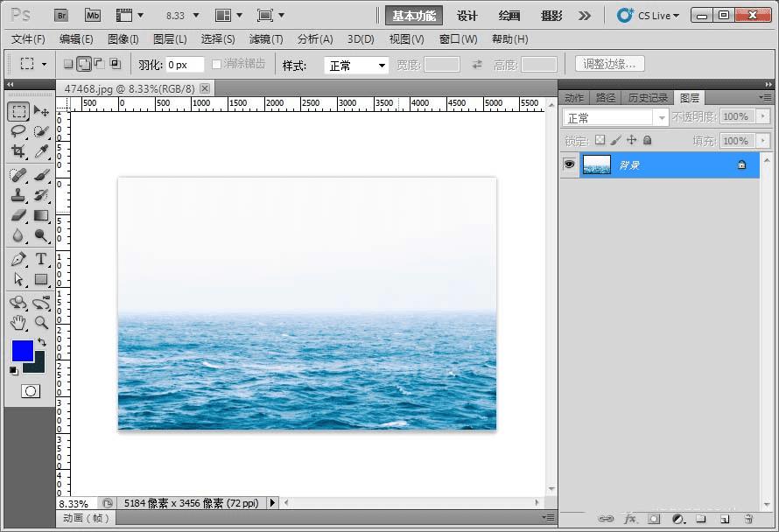The height and width of the screenshot is (532, 779).
Task: Select the Crop tool
Action: (18, 151)
